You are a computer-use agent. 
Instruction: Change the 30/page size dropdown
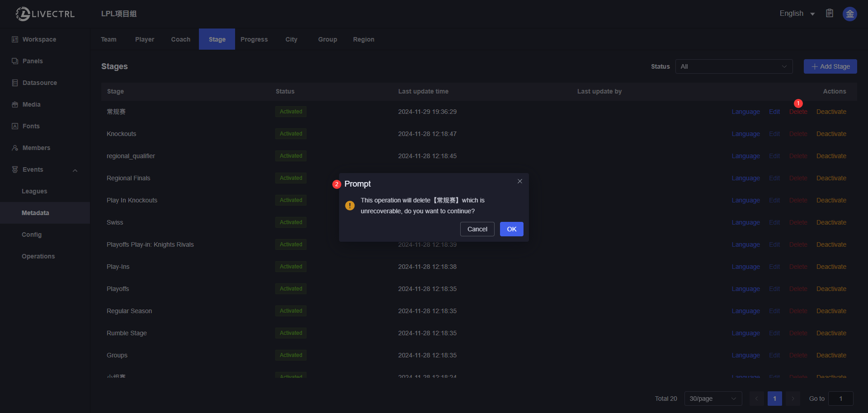pos(713,399)
